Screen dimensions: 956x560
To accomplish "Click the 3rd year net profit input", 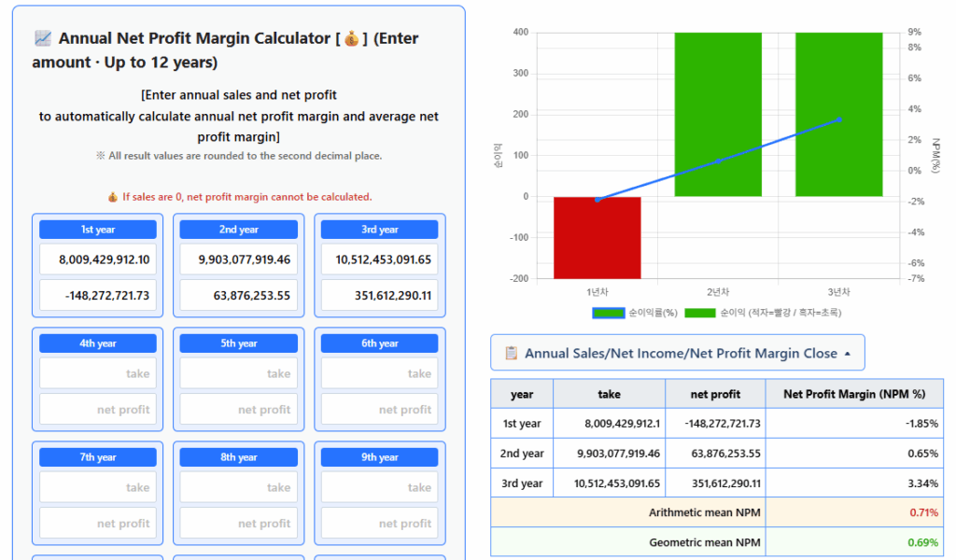I will (x=380, y=295).
